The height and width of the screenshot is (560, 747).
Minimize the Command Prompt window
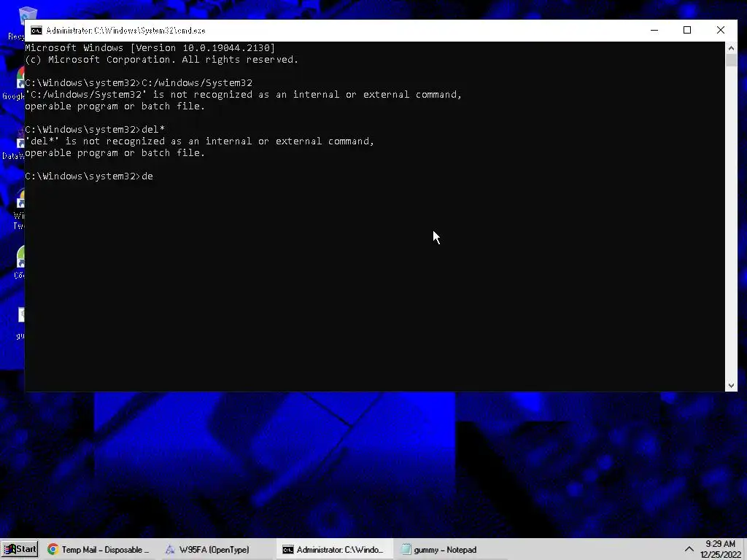pyautogui.click(x=654, y=31)
